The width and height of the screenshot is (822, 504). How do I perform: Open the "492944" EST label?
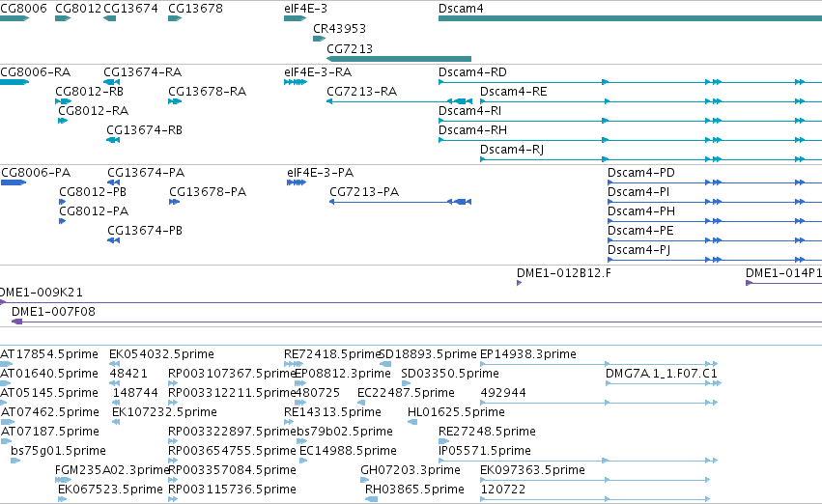pyautogui.click(x=503, y=394)
